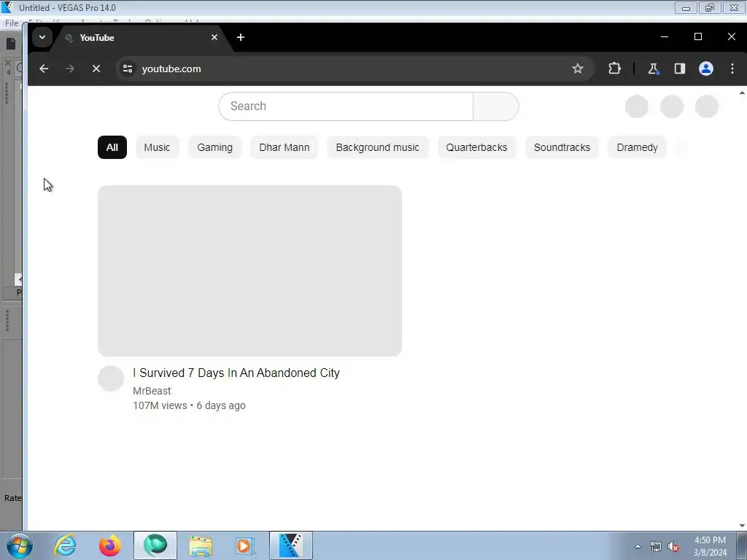Click the network tray icon
Image resolution: width=747 pixels, height=560 pixels.
(656, 547)
